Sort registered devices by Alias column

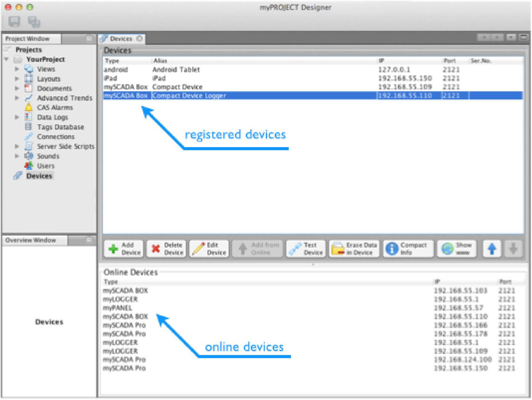pos(264,61)
